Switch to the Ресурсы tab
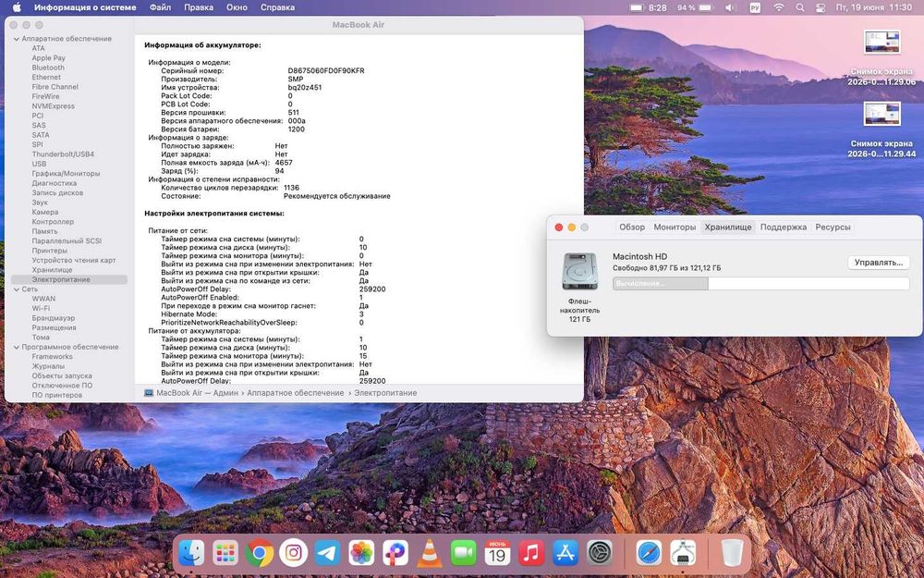Image resolution: width=924 pixels, height=578 pixels. 833,228
